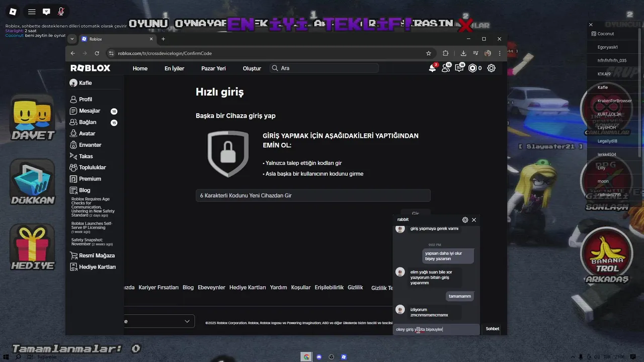Open Resmi Mağaza in the sidebar
Viewport: 644px width, 362px height.
coord(93,255)
